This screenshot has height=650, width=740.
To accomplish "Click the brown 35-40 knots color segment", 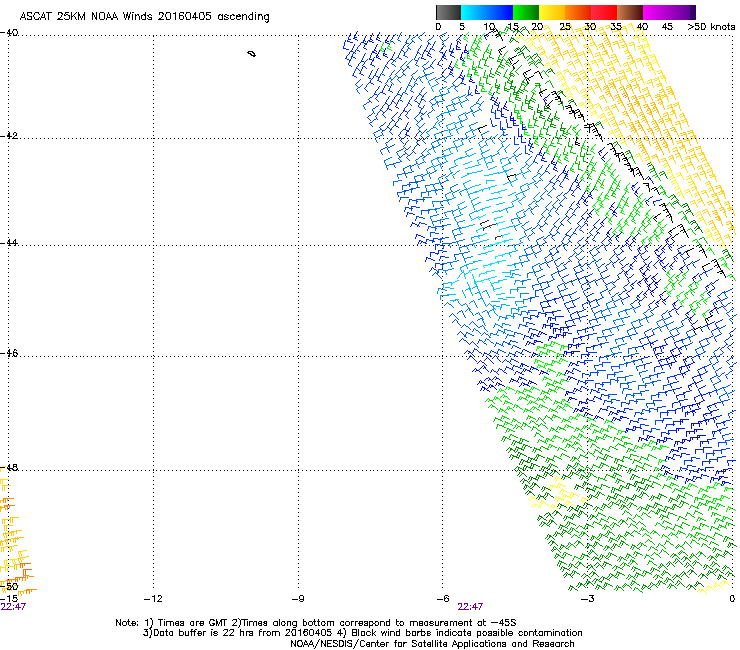I will [x=630, y=12].
